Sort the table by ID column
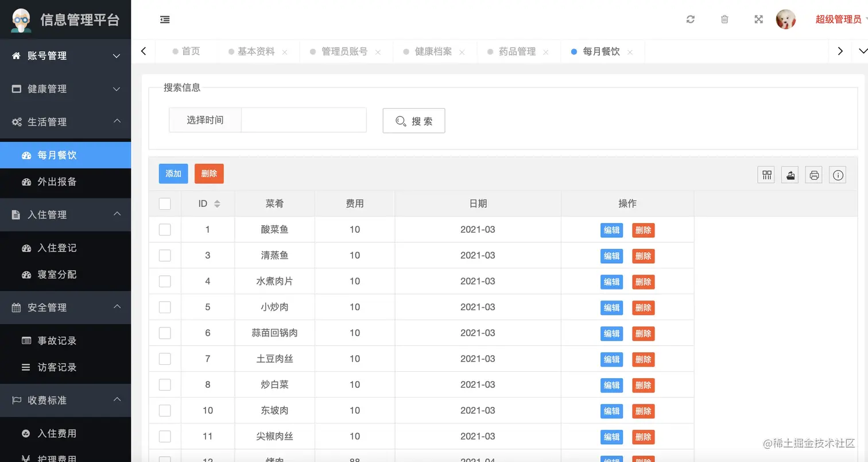 coord(217,204)
